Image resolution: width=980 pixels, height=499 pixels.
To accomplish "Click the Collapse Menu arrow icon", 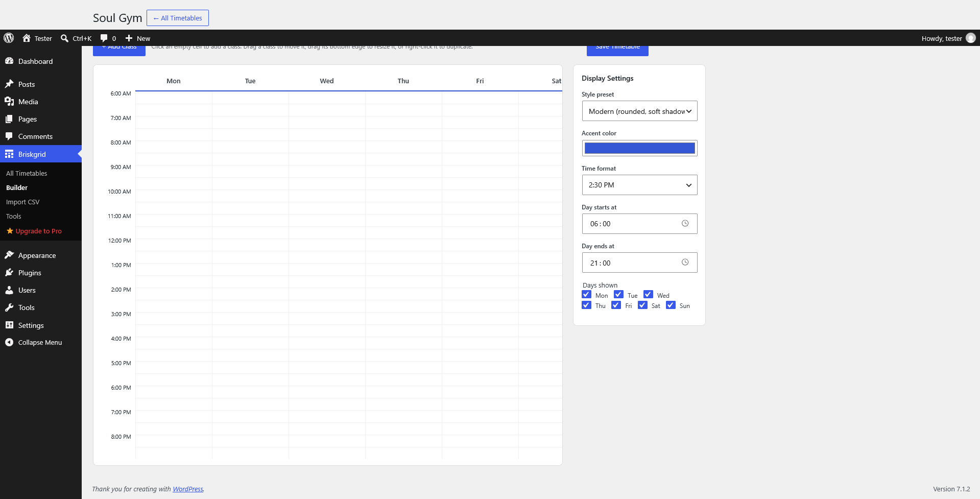I will click(9, 342).
